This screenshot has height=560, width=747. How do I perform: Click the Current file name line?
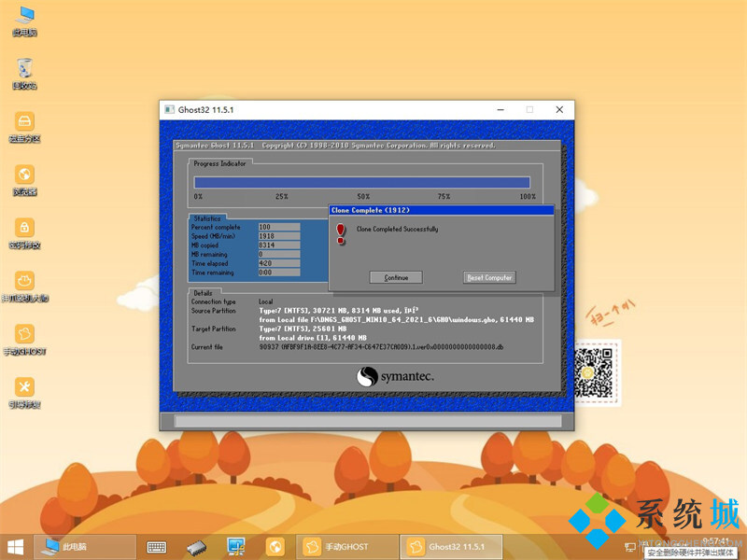point(381,346)
